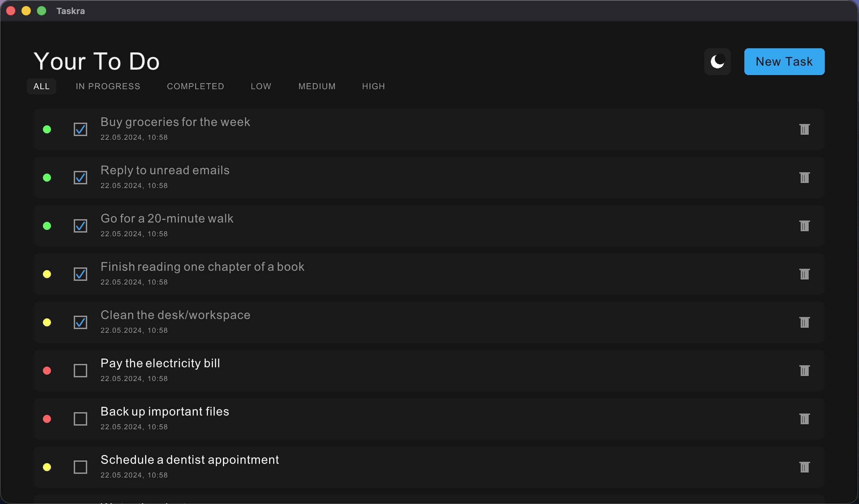Open the Schedule a dentist appointment title
859x504 pixels.
[x=190, y=460]
